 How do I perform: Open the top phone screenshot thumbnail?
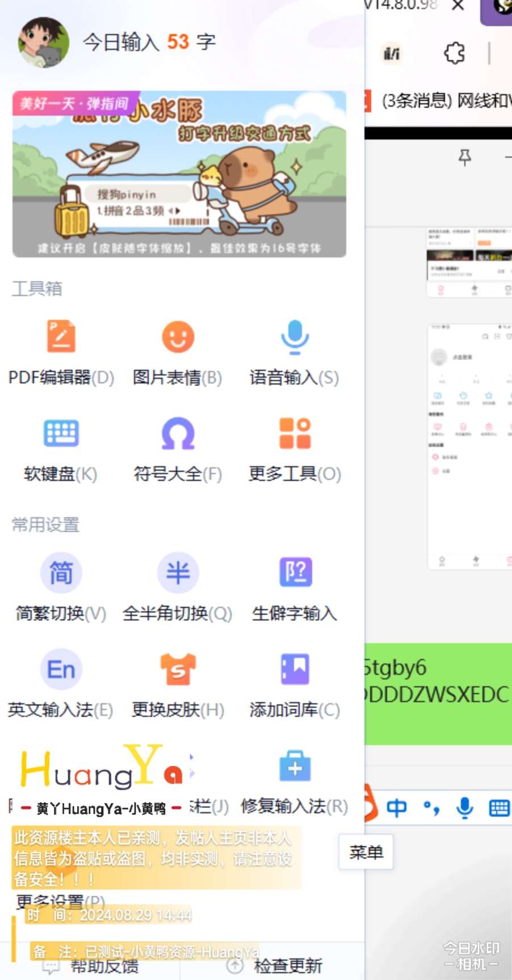point(469,262)
